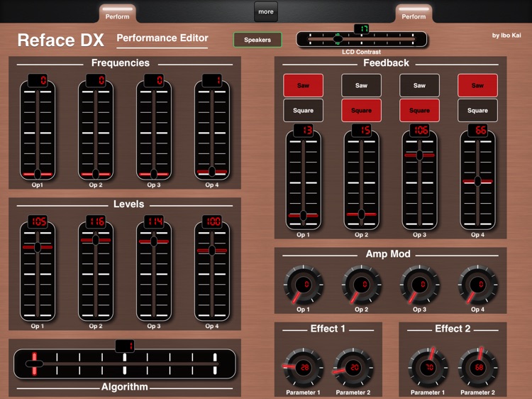Click the Op 4 Frequencies slider handle
This screenshot has height=399, width=532.
212,172
